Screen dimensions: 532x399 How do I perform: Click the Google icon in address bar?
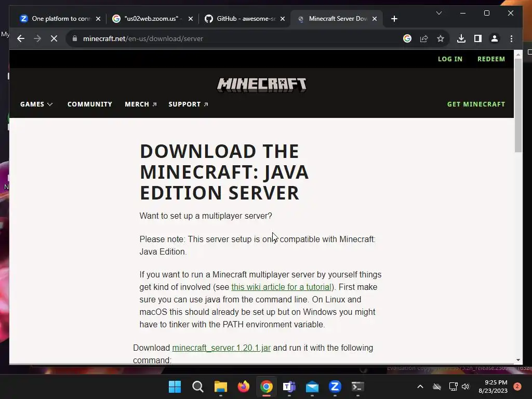[x=407, y=38]
